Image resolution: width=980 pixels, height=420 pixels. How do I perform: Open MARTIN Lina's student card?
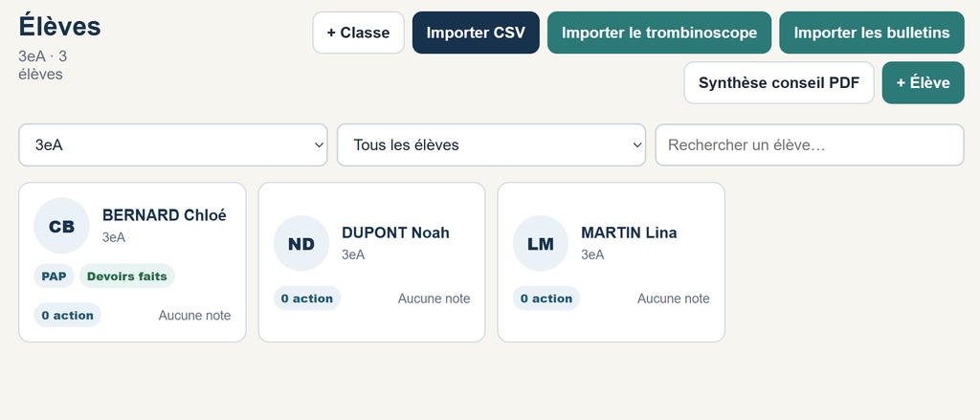612,262
